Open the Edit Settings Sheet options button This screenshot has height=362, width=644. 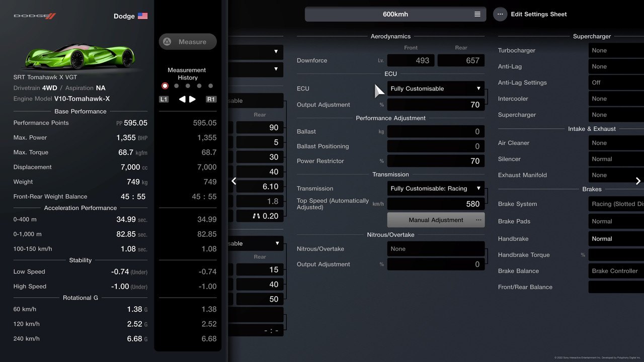500,14
